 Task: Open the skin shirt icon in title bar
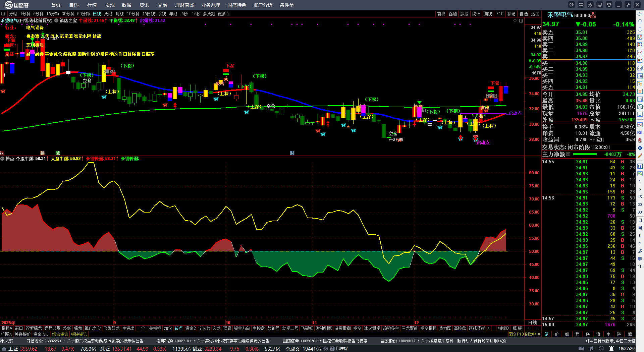point(609,5)
